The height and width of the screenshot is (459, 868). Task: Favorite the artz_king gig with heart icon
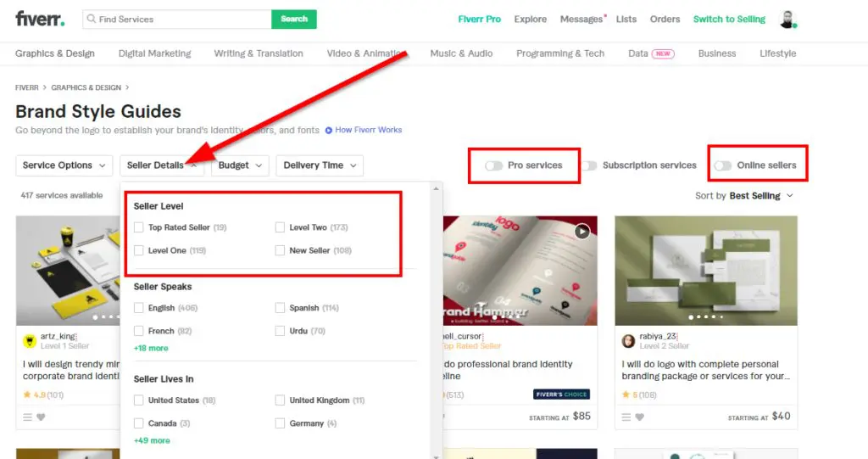[41, 417]
